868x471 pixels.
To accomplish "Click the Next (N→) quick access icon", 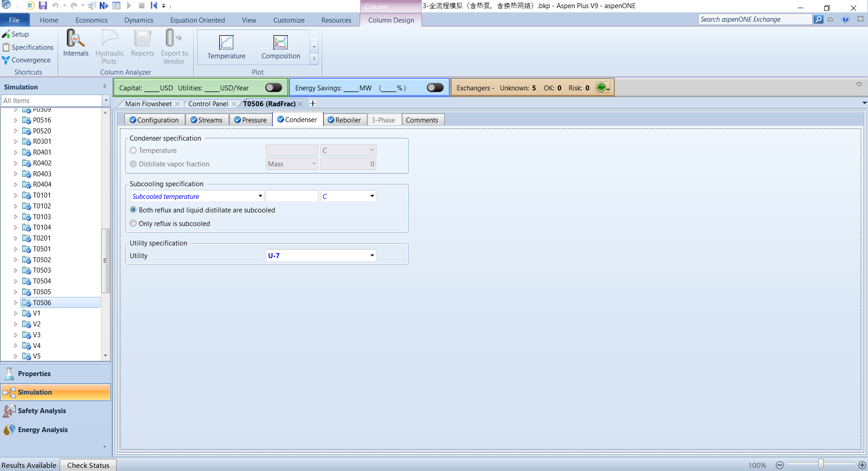I will point(104,6).
